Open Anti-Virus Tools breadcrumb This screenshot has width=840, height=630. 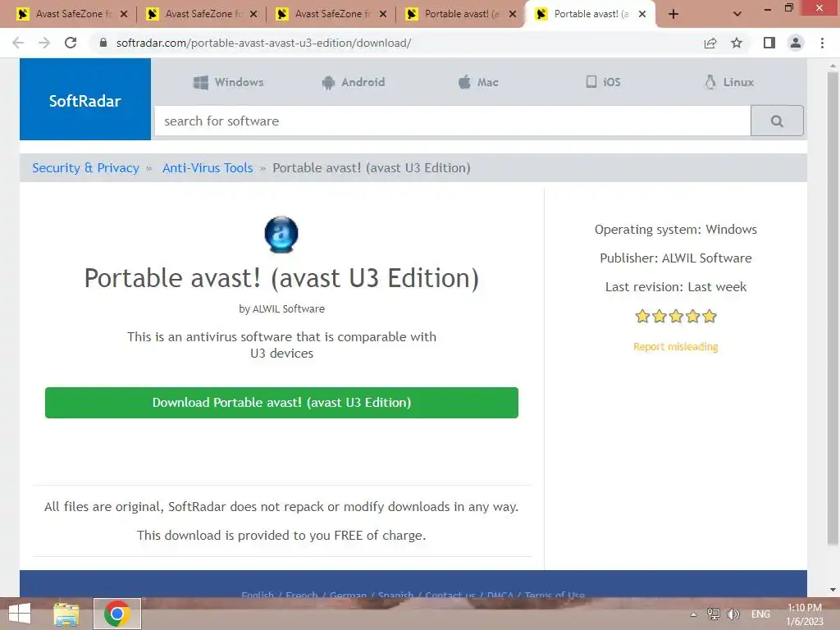[x=208, y=167]
